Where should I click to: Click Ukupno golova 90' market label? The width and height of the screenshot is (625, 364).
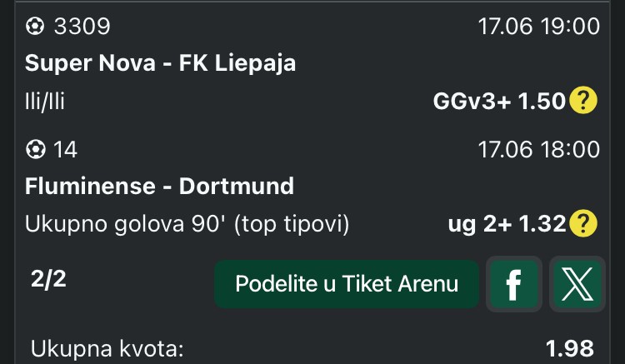187,224
